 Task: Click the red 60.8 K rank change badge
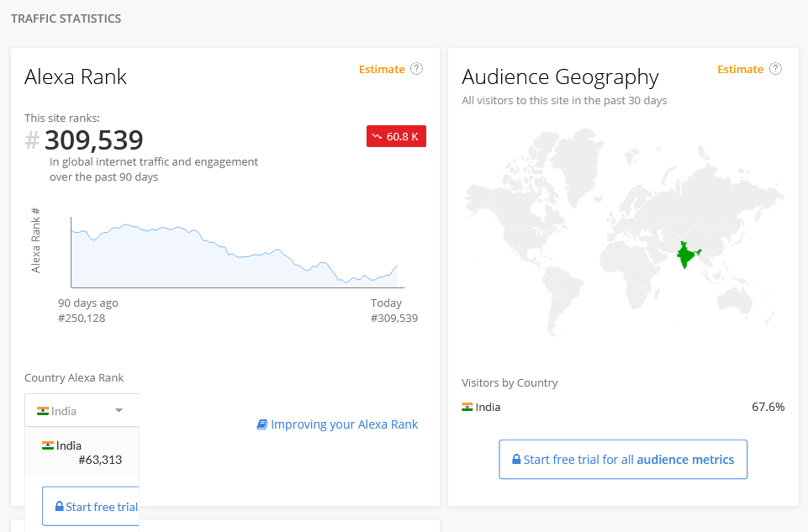click(396, 136)
